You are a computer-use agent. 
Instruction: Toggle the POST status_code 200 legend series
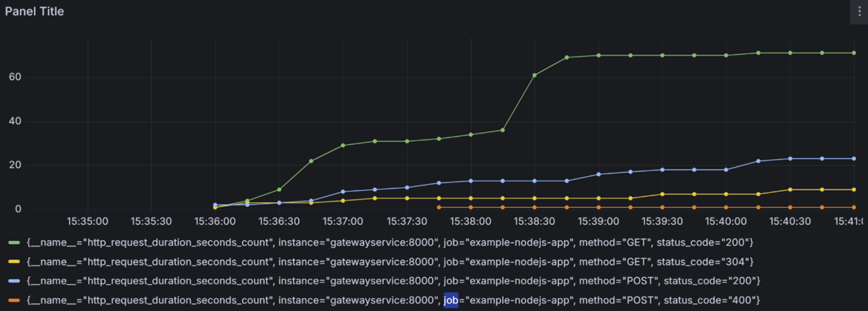coord(393,281)
